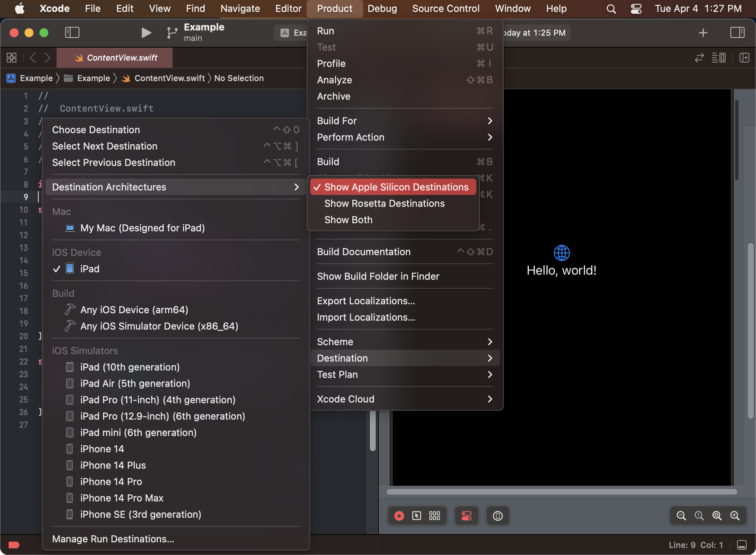Click Show Build Folder in Finder
The width and height of the screenshot is (756, 555).
point(405,276)
